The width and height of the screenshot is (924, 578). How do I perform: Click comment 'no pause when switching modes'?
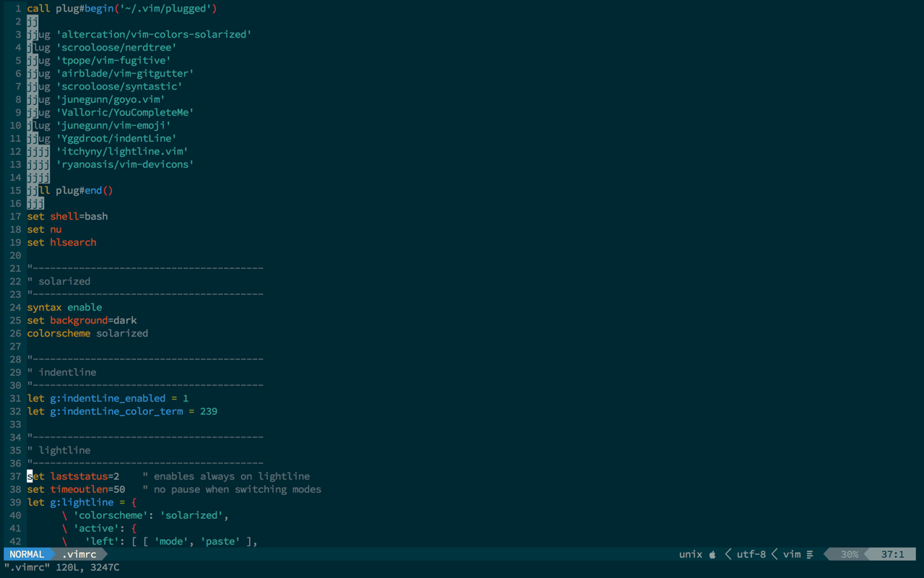(238, 489)
